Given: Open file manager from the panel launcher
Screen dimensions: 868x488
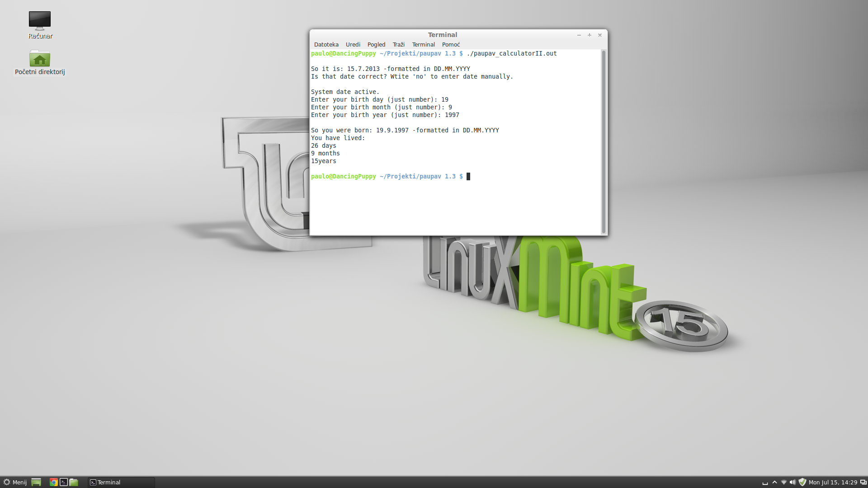Looking at the screenshot, I should coord(74,482).
